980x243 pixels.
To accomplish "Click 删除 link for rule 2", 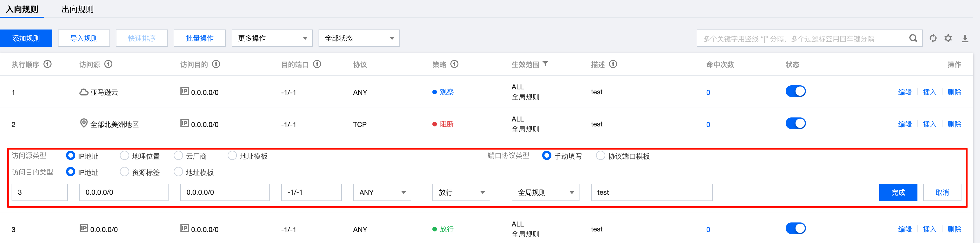I will (x=954, y=124).
